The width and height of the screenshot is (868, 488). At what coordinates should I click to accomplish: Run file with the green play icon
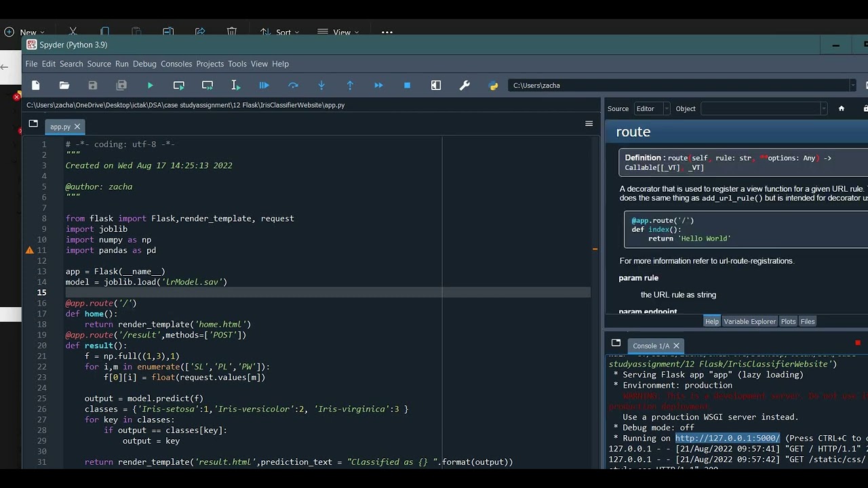pos(151,85)
